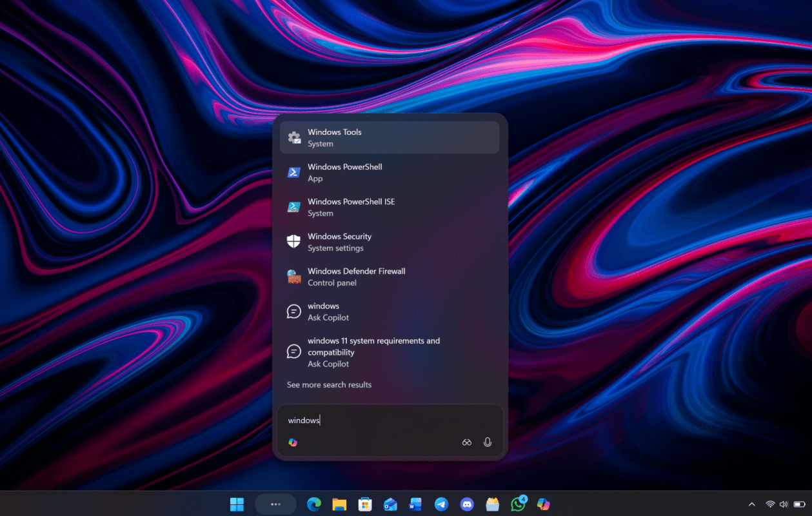812x516 pixels.
Task: Expand the hidden system tray icons chevron
Action: (x=751, y=504)
